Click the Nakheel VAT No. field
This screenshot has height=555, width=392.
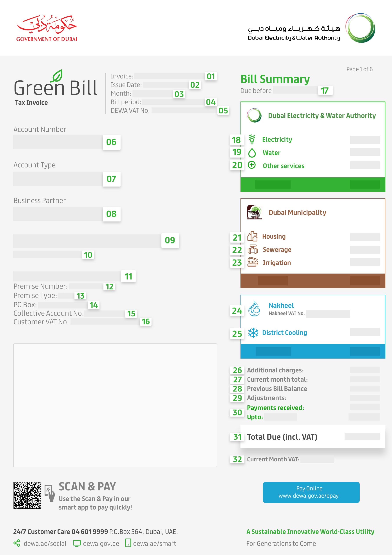pyautogui.click(x=327, y=314)
